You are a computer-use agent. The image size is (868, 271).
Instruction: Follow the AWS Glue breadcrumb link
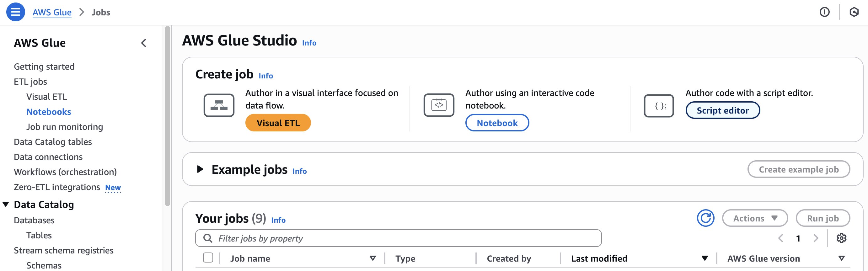coord(52,13)
